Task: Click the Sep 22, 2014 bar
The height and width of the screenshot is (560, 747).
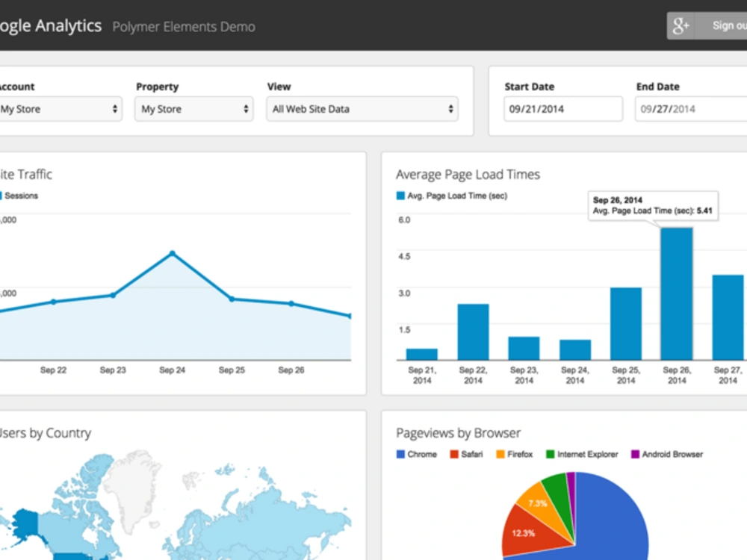Action: click(x=473, y=332)
